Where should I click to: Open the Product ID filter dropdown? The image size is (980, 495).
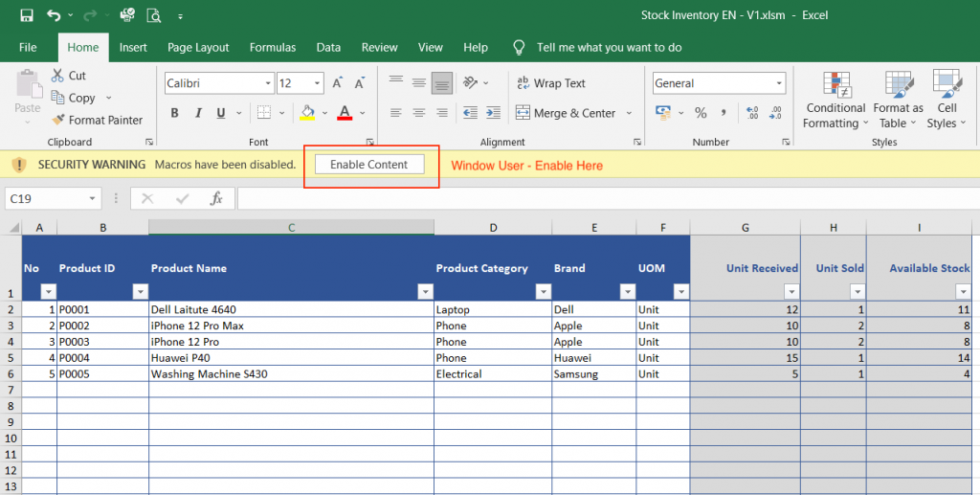(x=140, y=291)
